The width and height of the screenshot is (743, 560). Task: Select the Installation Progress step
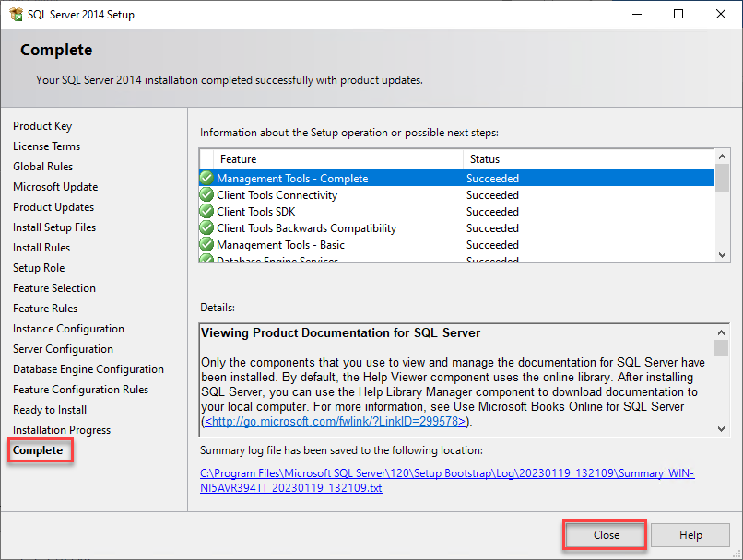point(62,430)
